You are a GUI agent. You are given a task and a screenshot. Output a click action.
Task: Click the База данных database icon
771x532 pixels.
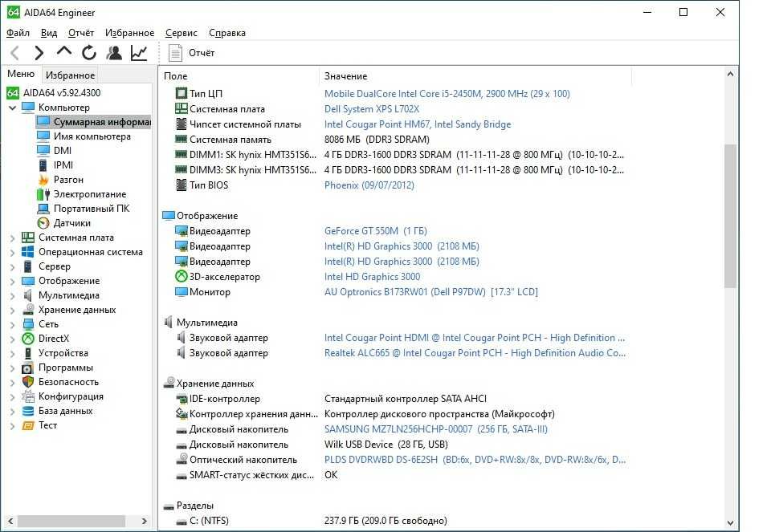coord(28,411)
